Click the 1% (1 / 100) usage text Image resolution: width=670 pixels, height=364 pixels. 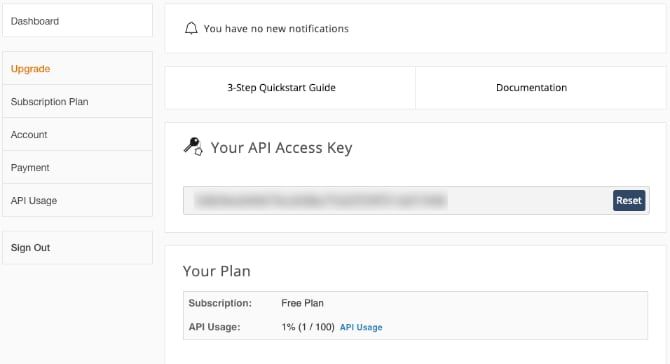pos(308,327)
